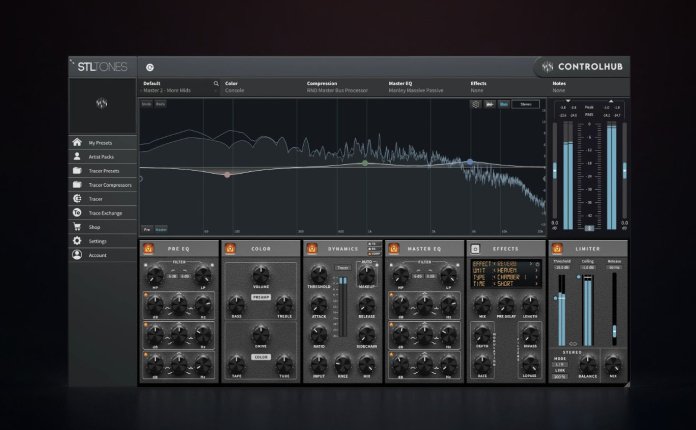This screenshot has width=696, height=430.
Task: Select Artist Packs in sidebar
Action: point(103,157)
